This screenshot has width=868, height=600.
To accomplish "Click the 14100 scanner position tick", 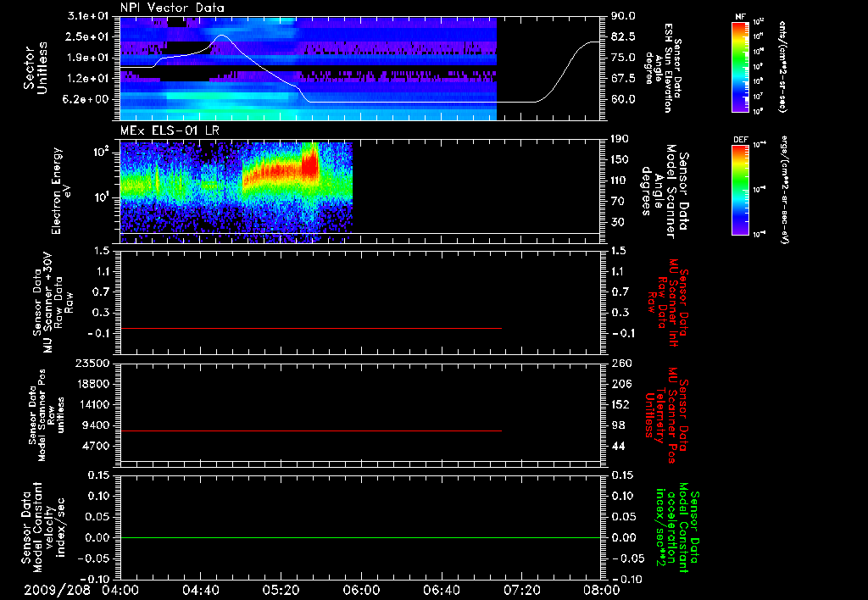I will pos(92,404).
